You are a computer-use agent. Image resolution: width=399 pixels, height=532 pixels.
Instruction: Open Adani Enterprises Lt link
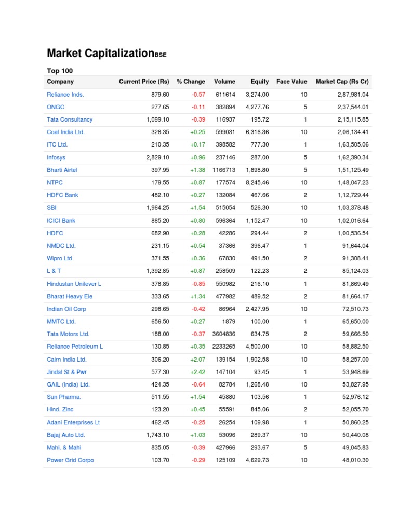pos(73,423)
